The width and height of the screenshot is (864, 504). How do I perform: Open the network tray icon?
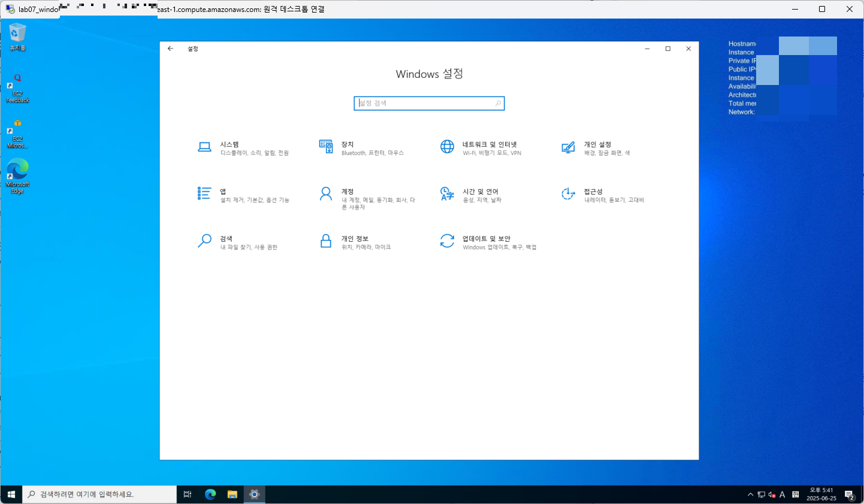click(761, 494)
